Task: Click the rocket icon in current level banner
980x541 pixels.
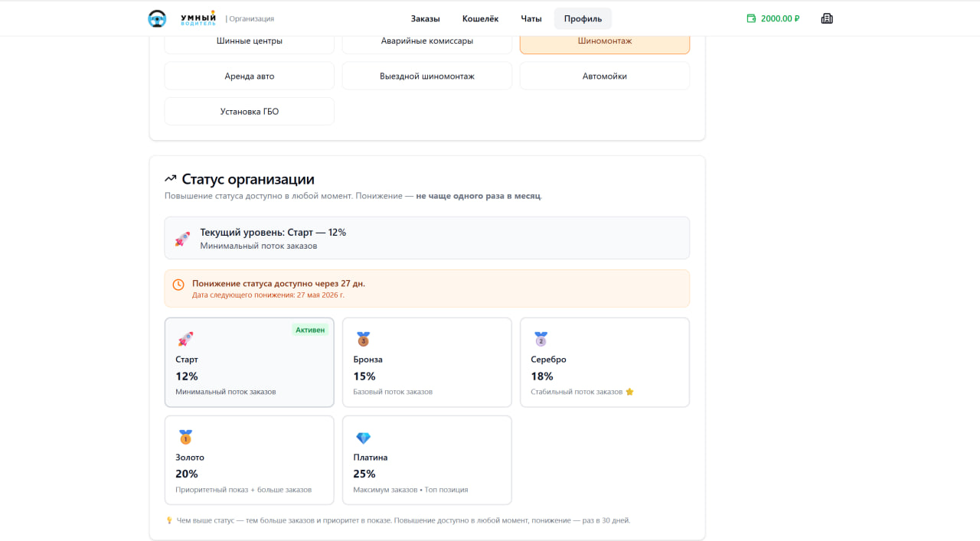Action: click(182, 239)
